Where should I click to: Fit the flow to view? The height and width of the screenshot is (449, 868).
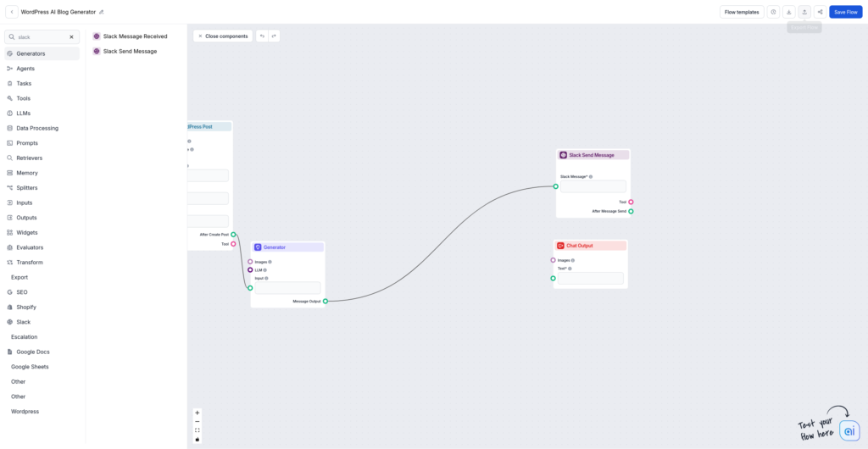(x=198, y=430)
